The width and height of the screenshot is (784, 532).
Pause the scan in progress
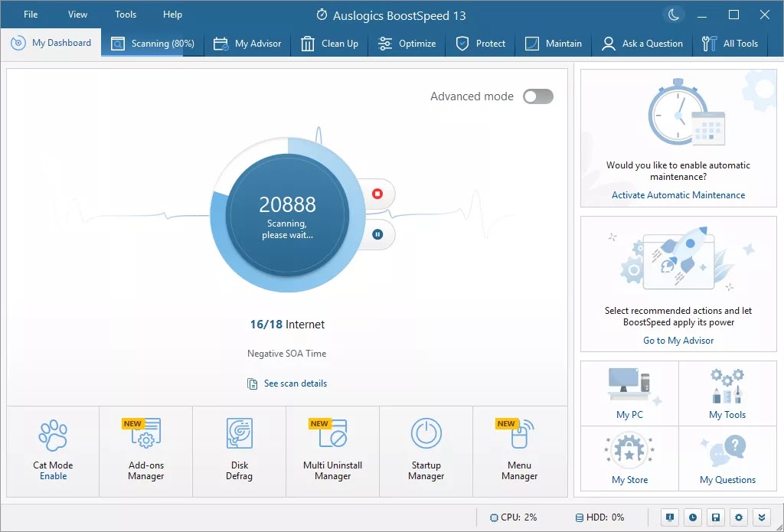coord(377,234)
